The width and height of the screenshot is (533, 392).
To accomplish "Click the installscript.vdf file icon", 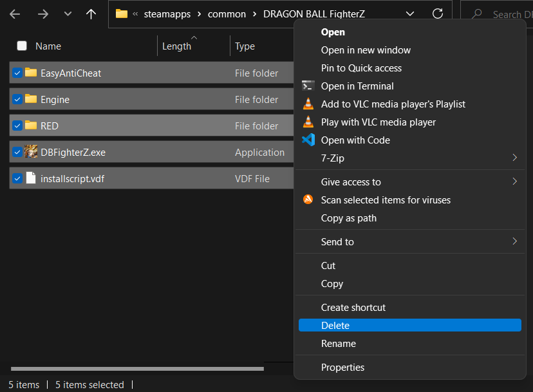I will [31, 179].
